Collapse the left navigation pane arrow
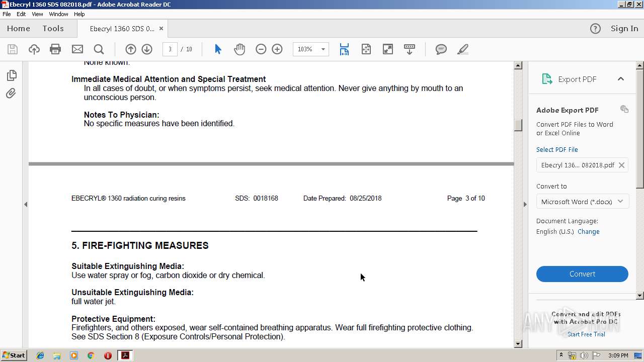Image resolution: width=644 pixels, height=362 pixels. 25,204
